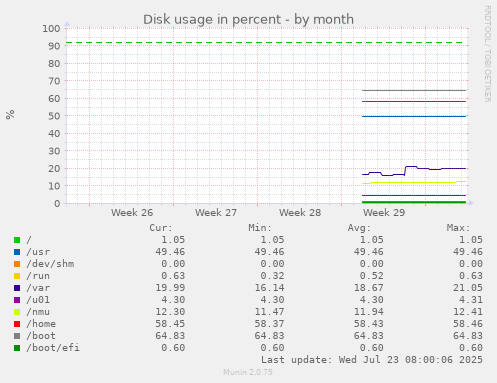Screen dimensions: 497x383
Task: Click the Last update timestamp text
Action: point(372,360)
